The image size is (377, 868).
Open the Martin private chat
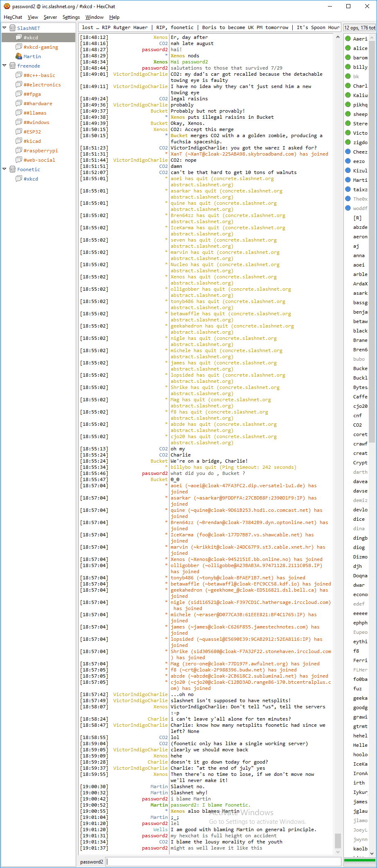coord(32,56)
